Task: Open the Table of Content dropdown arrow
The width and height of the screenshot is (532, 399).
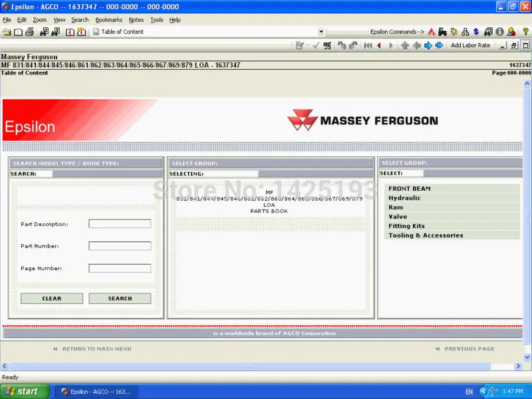Action: click(321, 32)
